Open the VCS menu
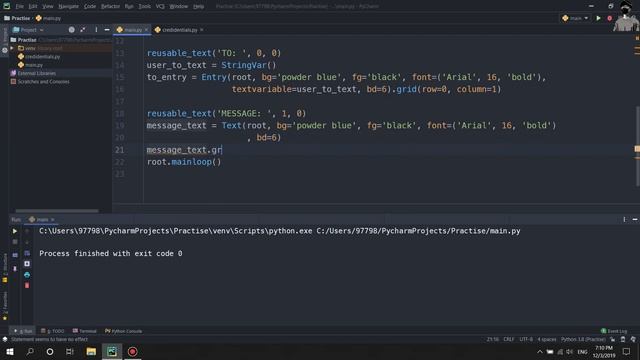 [x=160, y=7]
